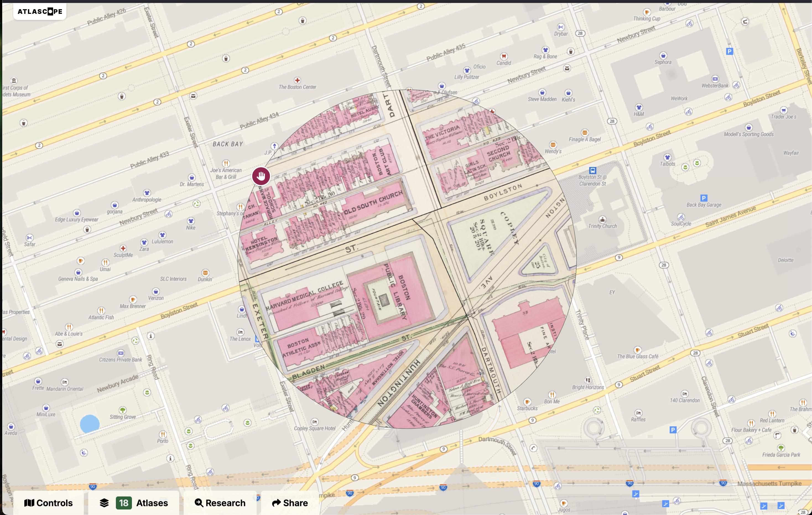Image resolution: width=812 pixels, height=515 pixels.
Task: Click the Starbucks cafe icon
Action: point(527,402)
